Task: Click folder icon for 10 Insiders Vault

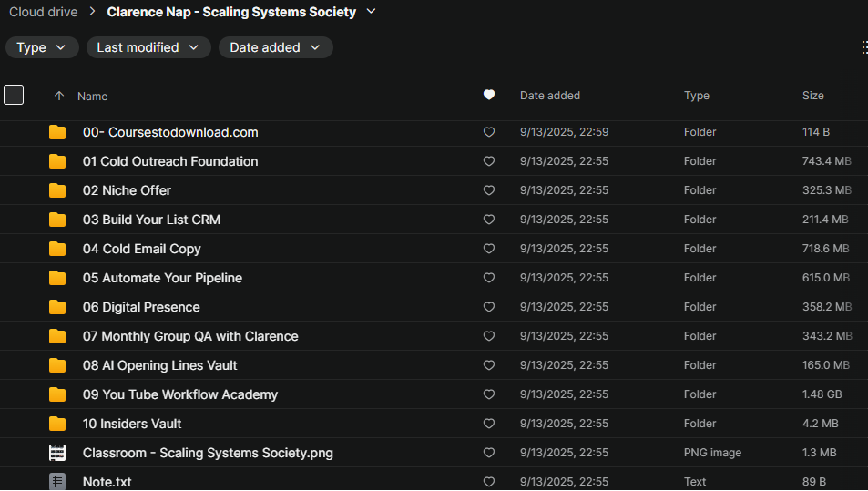Action: (x=57, y=424)
